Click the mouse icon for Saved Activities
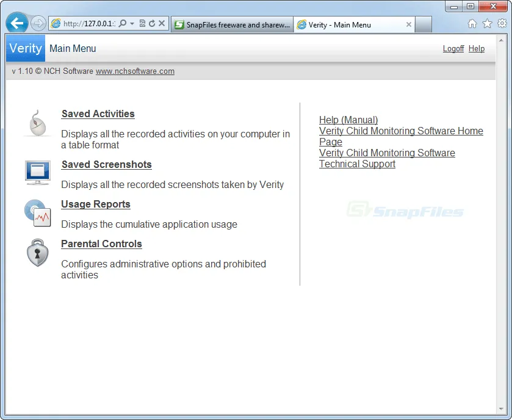This screenshot has width=512, height=420. point(38,123)
